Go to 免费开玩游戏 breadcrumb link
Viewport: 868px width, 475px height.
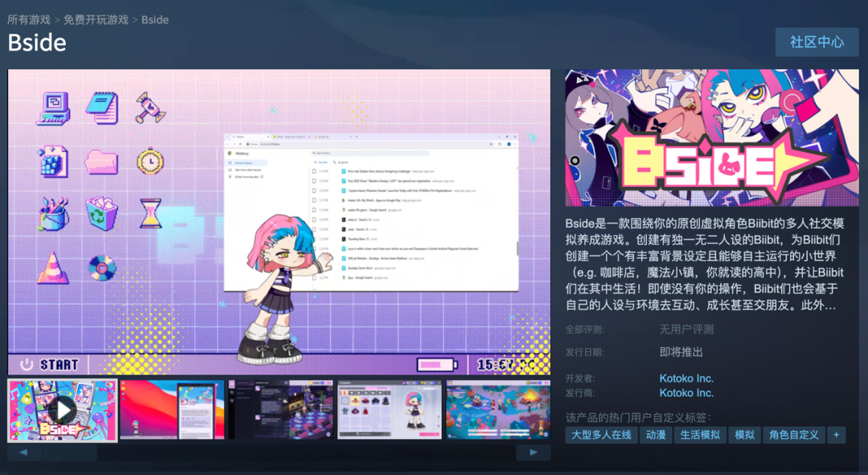(96, 20)
